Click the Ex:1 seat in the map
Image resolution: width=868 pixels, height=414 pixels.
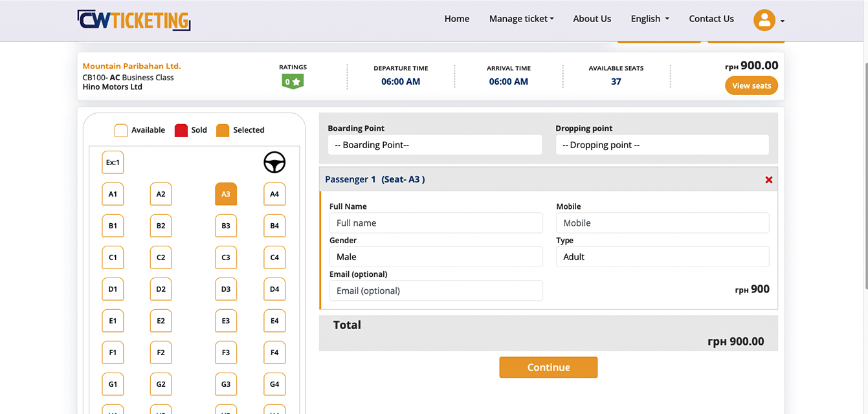point(113,162)
